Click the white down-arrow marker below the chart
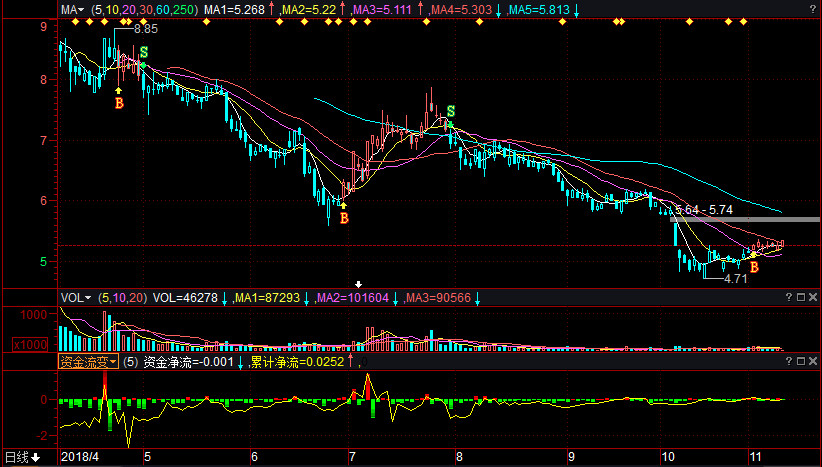 [359, 284]
